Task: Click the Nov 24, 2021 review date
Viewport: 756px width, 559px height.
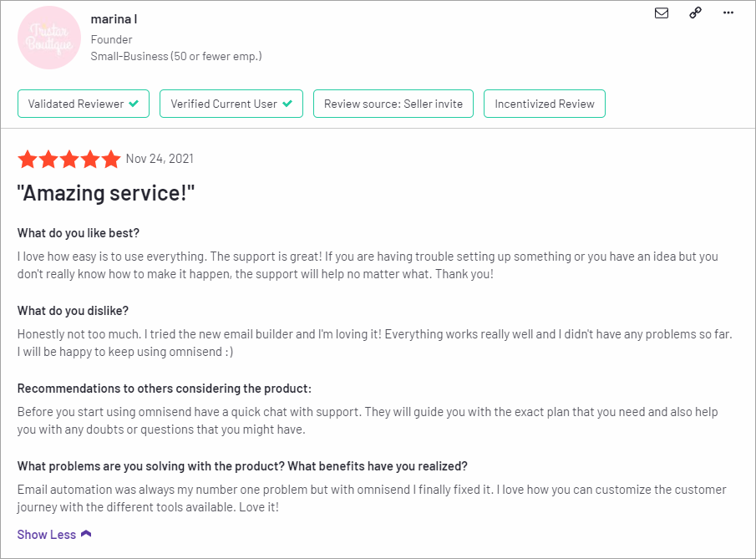Action: [x=160, y=159]
